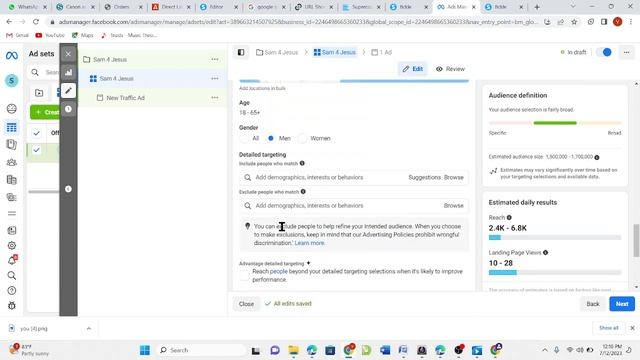Switch to the Review tab
This screenshot has width=640, height=360.
pyautogui.click(x=450, y=69)
